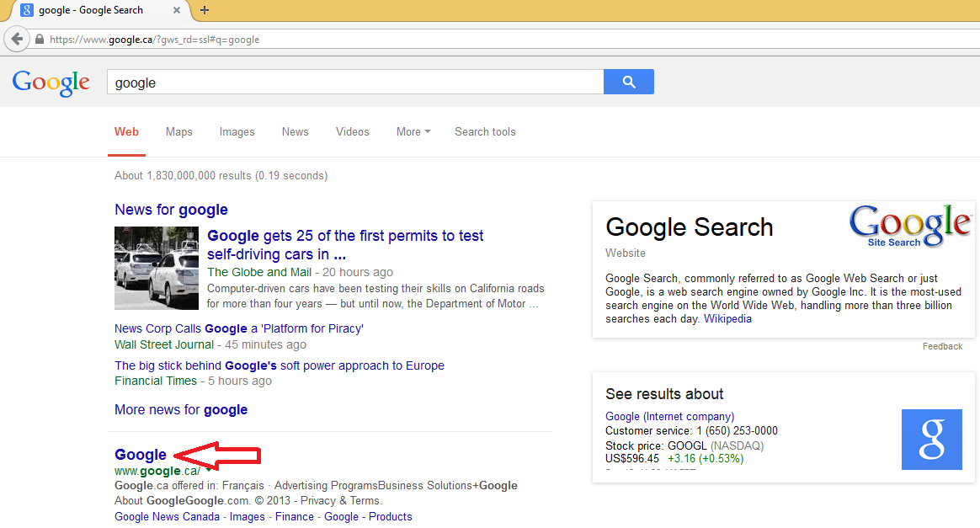
Task: Switch to the News tab
Action: pyautogui.click(x=295, y=132)
